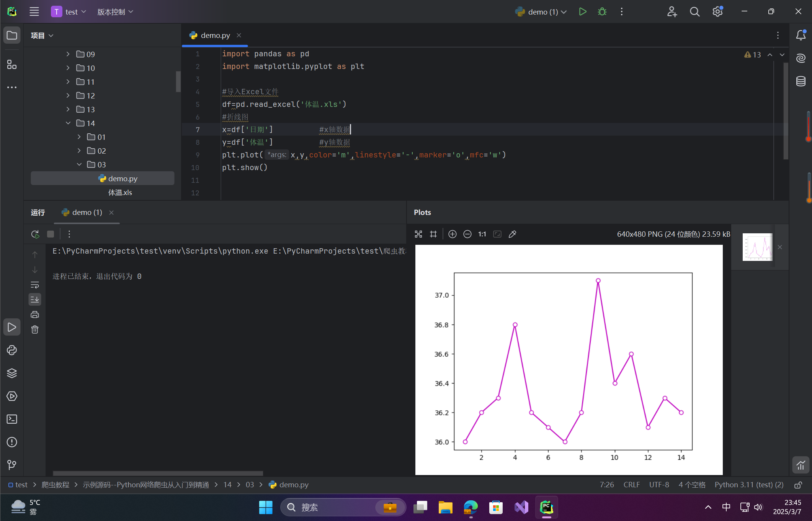Click the green Run demo button

582,12
